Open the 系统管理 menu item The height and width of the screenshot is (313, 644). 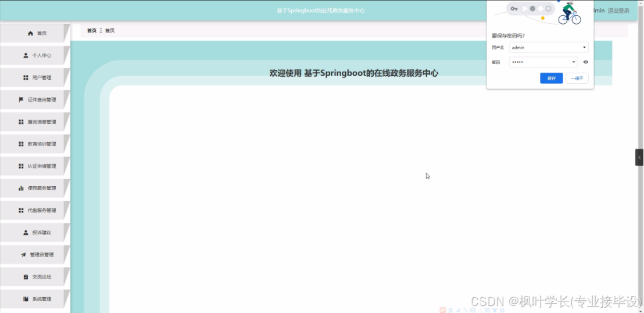pyautogui.click(x=35, y=299)
